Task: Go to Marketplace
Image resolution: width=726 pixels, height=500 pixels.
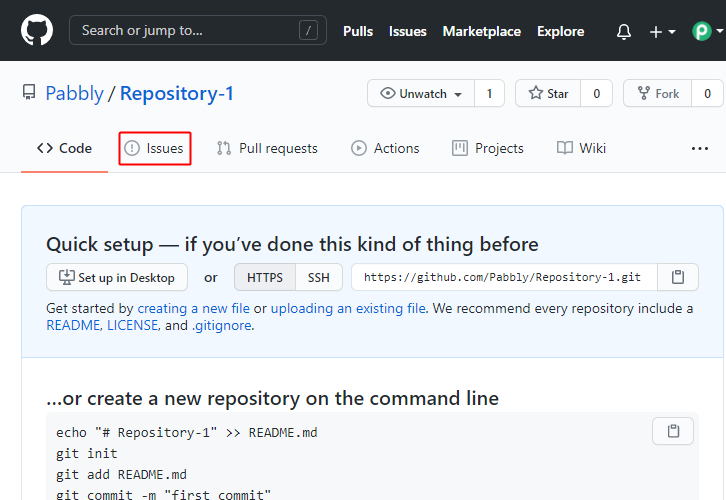Action: (x=482, y=31)
